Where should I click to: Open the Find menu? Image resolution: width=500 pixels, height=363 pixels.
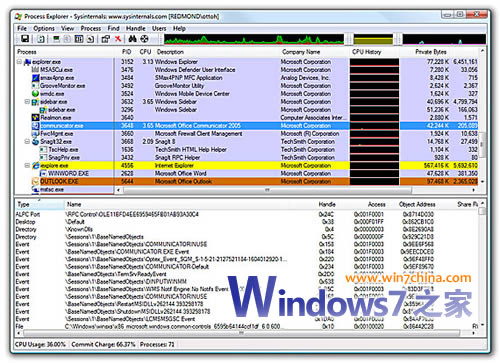[x=113, y=29]
